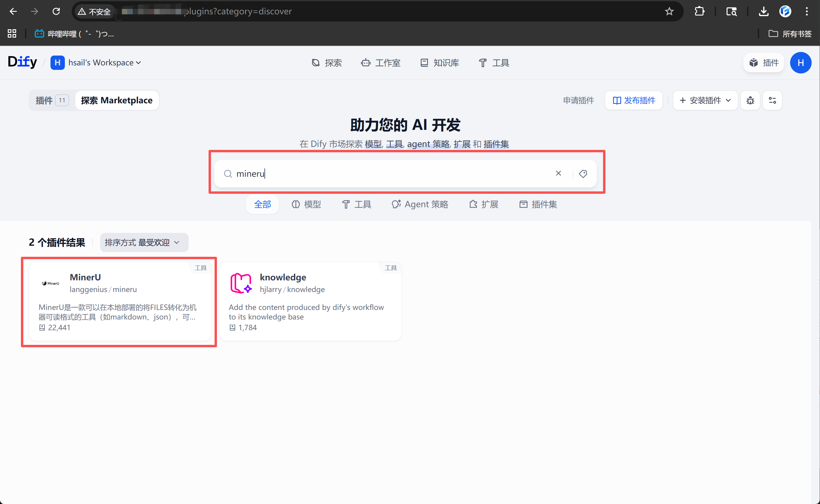Open the 工作室 navigation item
The height and width of the screenshot is (504, 820).
point(381,63)
